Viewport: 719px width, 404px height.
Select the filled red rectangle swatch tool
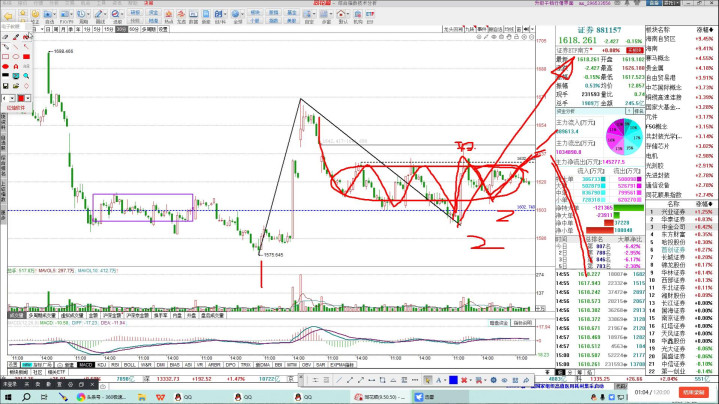26,57
